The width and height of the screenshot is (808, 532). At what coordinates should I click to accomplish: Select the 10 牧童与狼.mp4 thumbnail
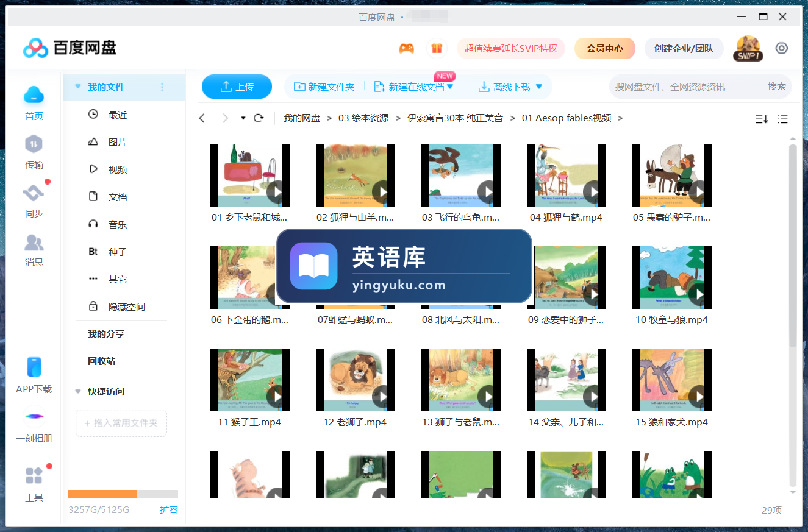point(672,277)
